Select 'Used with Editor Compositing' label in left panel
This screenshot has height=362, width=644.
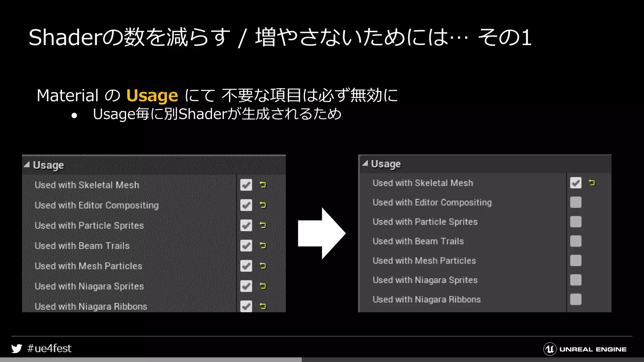[x=97, y=206]
